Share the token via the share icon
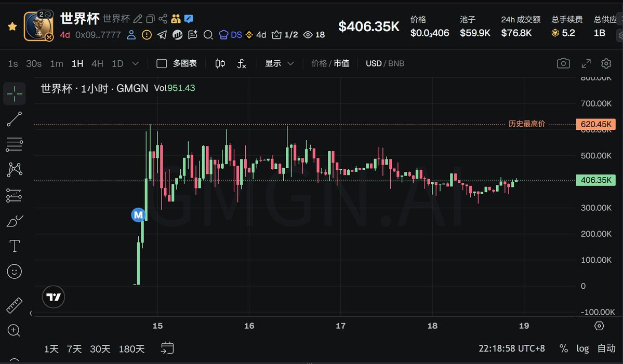This screenshot has height=364, width=623. point(163,19)
